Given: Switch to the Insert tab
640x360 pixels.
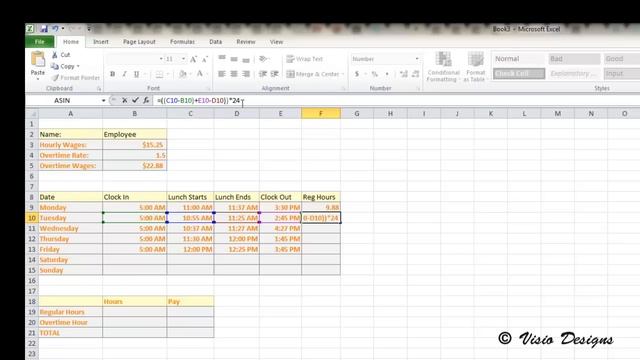Looking at the screenshot, I should (x=101, y=42).
